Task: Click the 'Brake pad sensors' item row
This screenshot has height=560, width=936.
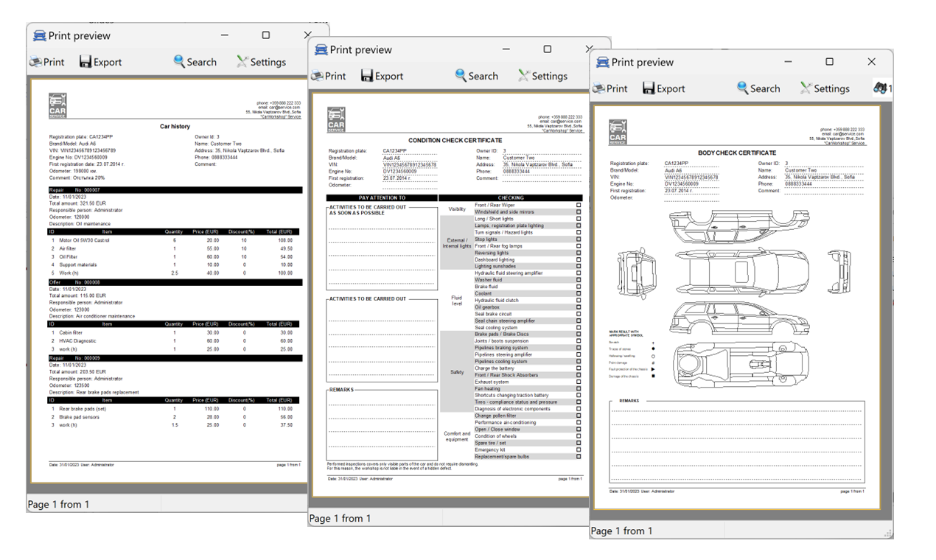Action: click(175, 417)
